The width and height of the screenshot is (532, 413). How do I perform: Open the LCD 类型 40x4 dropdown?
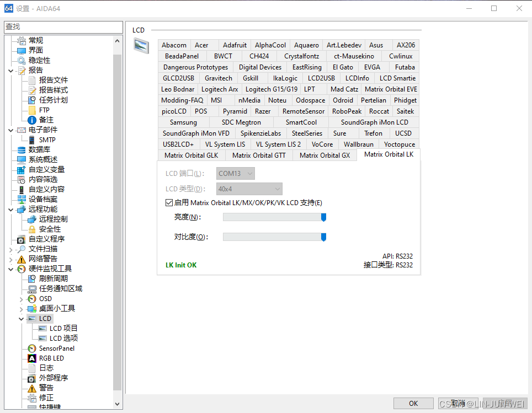pos(249,189)
